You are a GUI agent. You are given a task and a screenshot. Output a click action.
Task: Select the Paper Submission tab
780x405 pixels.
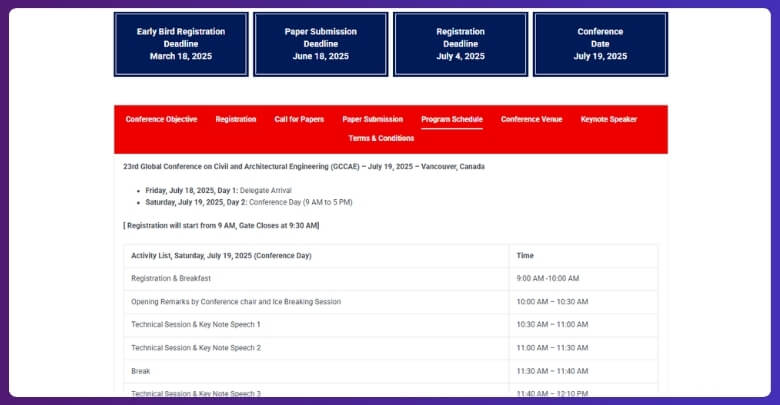[373, 119]
